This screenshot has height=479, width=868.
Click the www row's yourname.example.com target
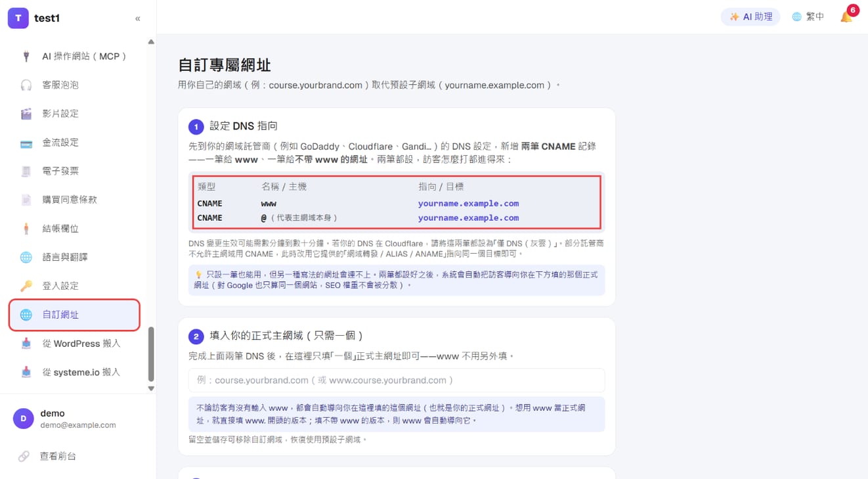point(468,204)
